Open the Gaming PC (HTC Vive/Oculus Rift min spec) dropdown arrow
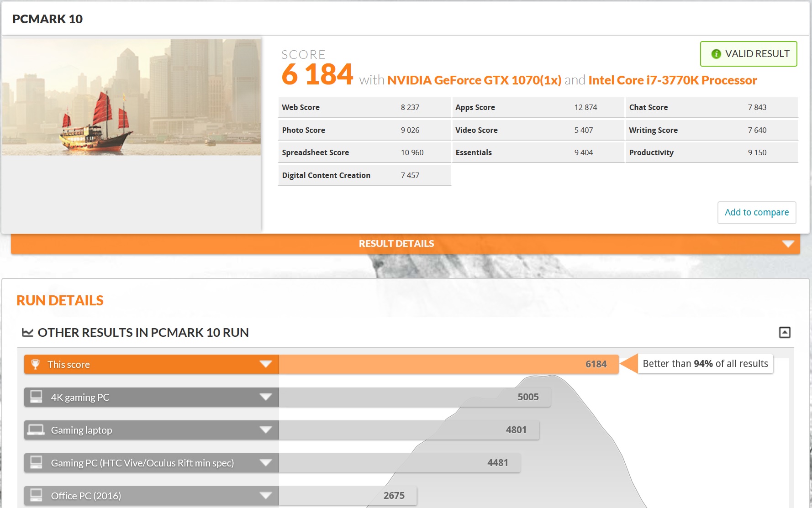The height and width of the screenshot is (508, 812). pyautogui.click(x=266, y=462)
